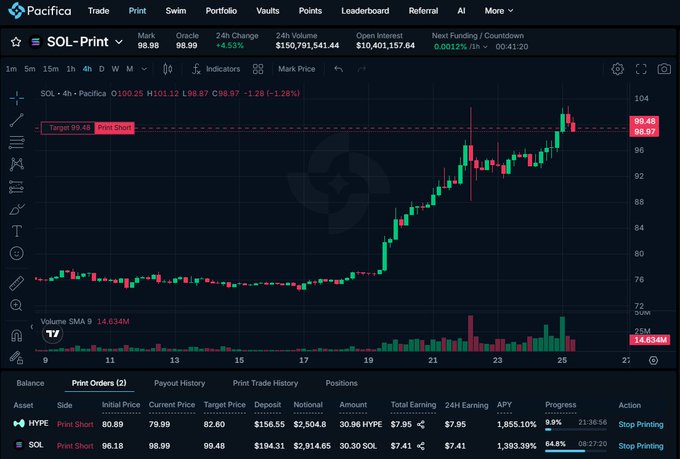Switch chart to 15m timeframe
Viewport: 680px width, 459px height.
pos(51,69)
